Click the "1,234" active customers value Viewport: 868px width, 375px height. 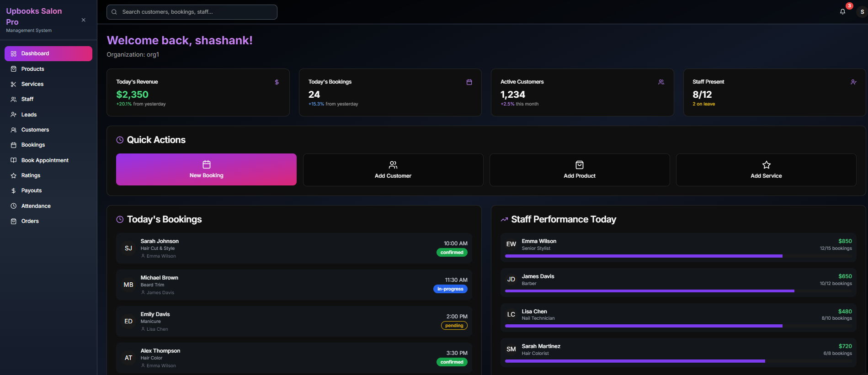click(513, 95)
